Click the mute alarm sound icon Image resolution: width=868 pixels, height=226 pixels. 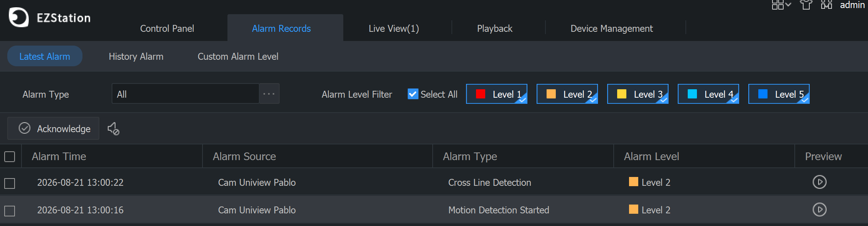pos(113,129)
